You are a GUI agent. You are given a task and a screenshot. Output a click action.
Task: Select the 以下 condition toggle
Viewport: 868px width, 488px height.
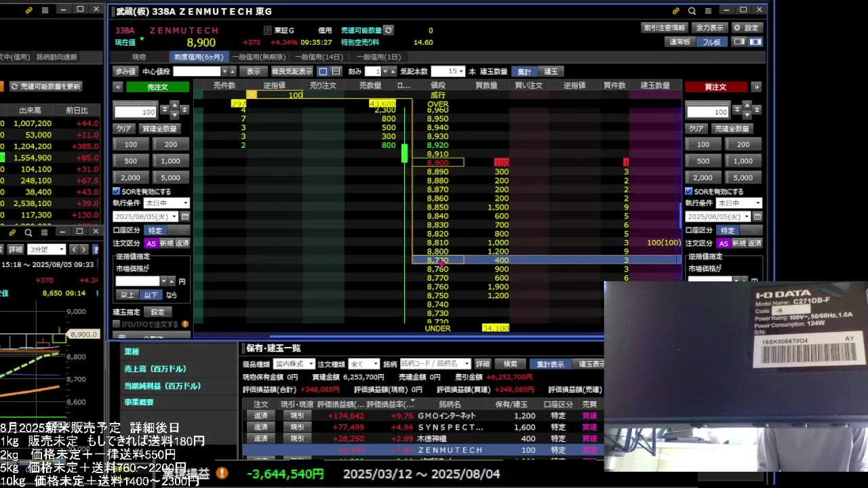[151, 295]
